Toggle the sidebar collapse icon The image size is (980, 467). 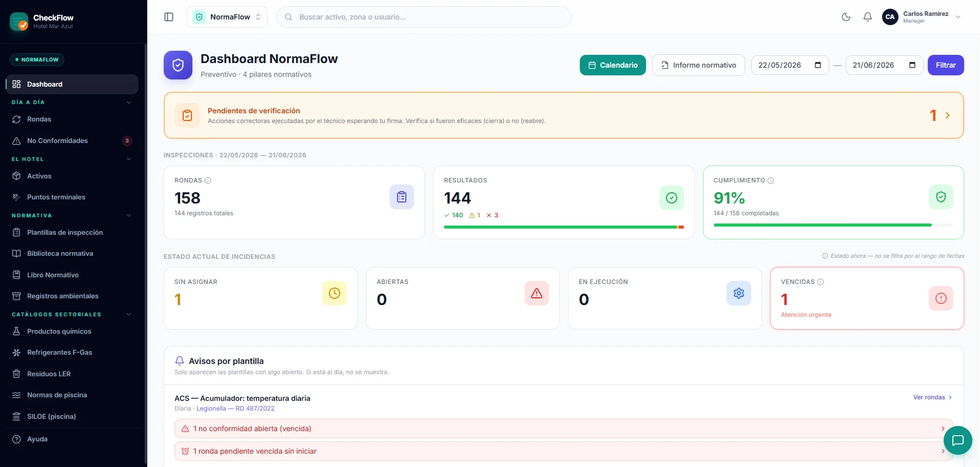coord(169,17)
